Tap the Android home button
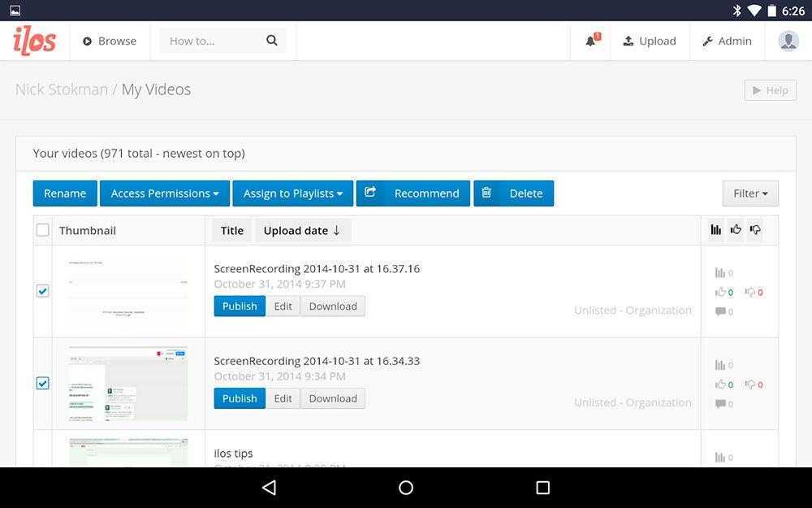Image resolution: width=812 pixels, height=508 pixels. pyautogui.click(x=406, y=488)
